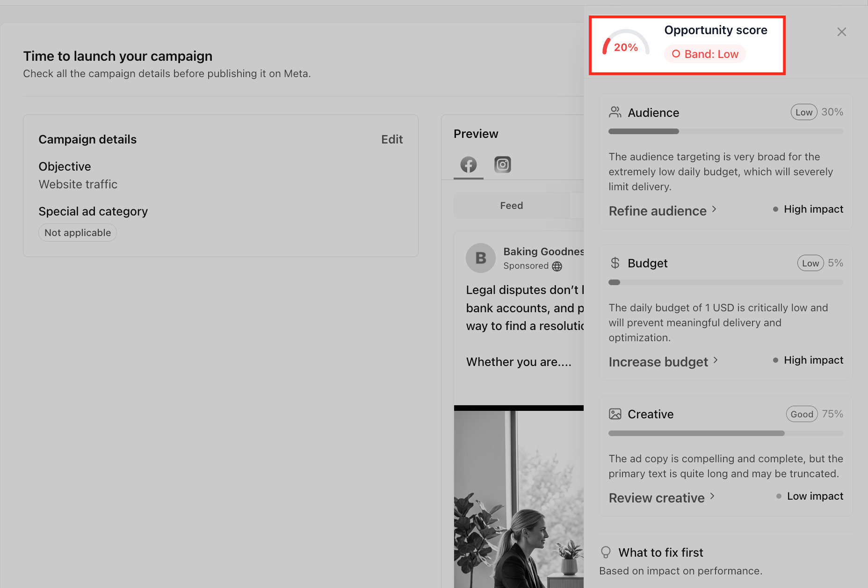Screen dimensions: 868x588
Task: Click the Low badge in Audience card
Action: click(x=804, y=112)
